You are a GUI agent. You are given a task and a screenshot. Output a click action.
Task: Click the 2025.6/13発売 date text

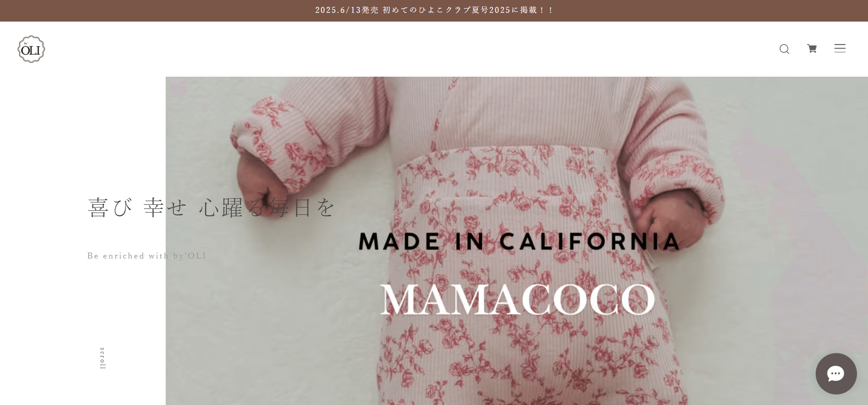click(347, 10)
